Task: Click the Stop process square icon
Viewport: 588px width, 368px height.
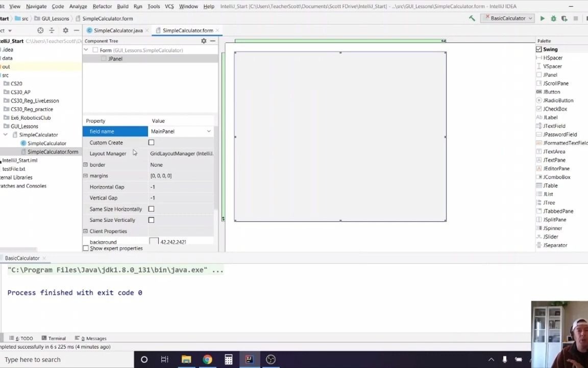Action: pos(576,18)
